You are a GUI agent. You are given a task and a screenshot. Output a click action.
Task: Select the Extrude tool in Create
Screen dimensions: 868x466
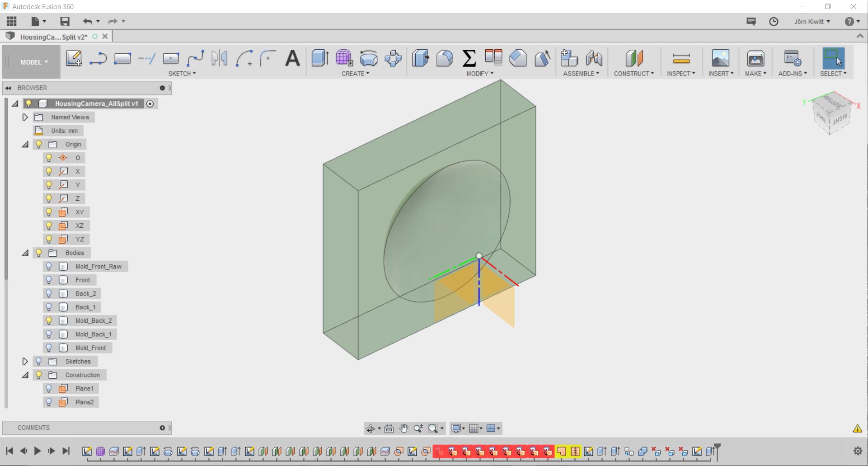[x=320, y=58]
